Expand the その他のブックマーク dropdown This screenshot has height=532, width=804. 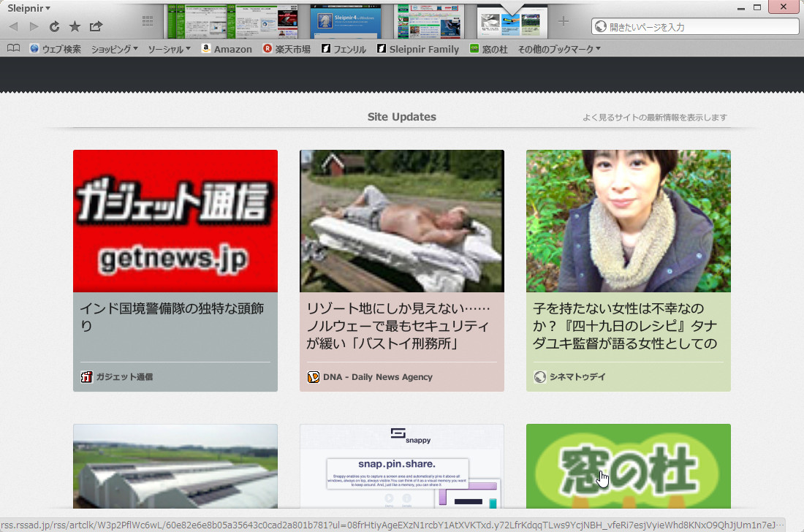[x=558, y=49]
